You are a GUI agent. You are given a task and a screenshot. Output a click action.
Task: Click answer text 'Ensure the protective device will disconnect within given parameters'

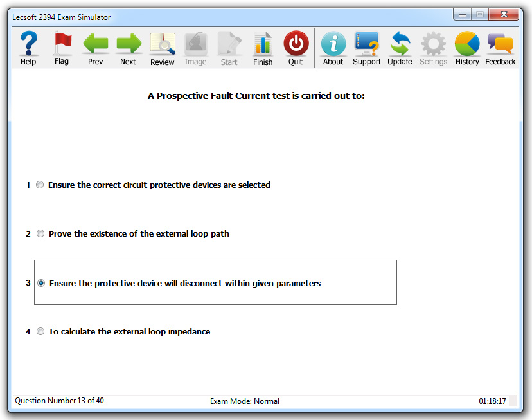pos(185,283)
